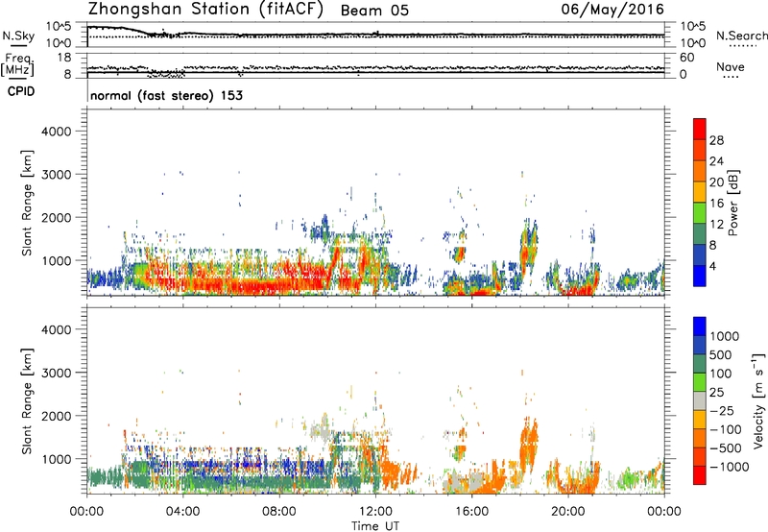This screenshot has height=532, width=768.
Task: Click the '-1000' velocity colorbar tick label
Action: [x=729, y=467]
